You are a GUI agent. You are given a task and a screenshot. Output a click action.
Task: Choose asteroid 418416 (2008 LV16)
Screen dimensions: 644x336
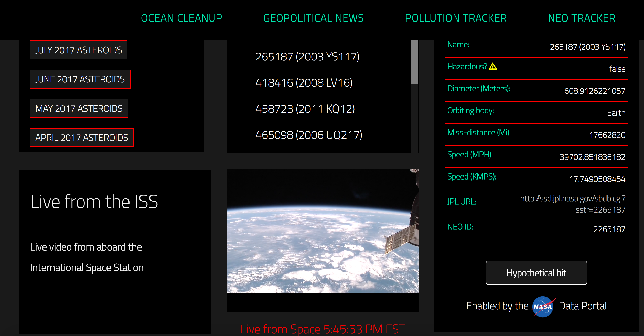tap(304, 83)
